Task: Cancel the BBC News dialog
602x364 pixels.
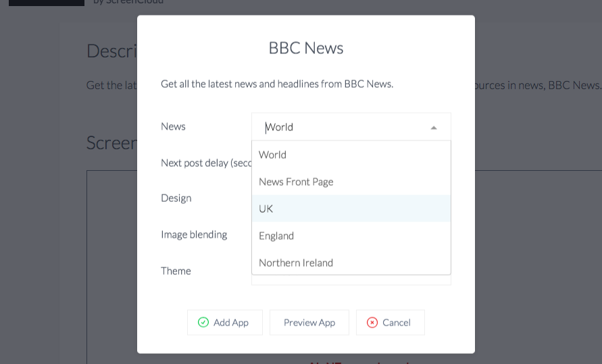Action: pyautogui.click(x=391, y=323)
